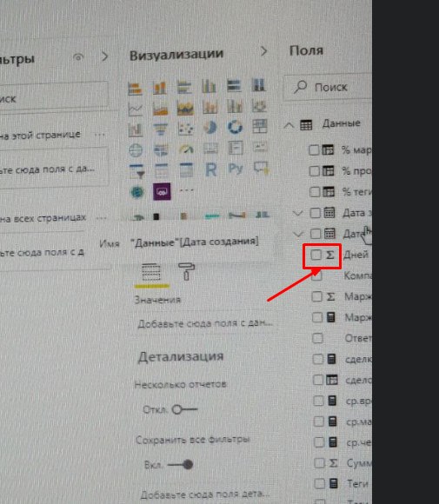Screen dimensions: 439x504
Task: Open options for 'на всех страницах' filters
Action: 101,218
